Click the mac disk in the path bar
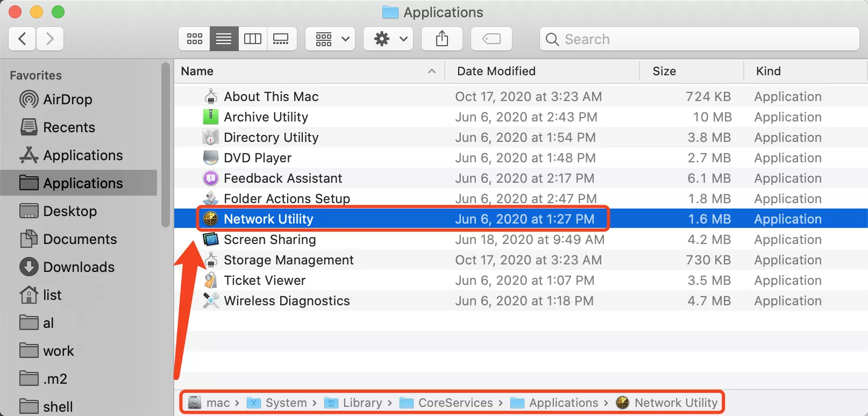This screenshot has width=868, height=416. click(209, 403)
